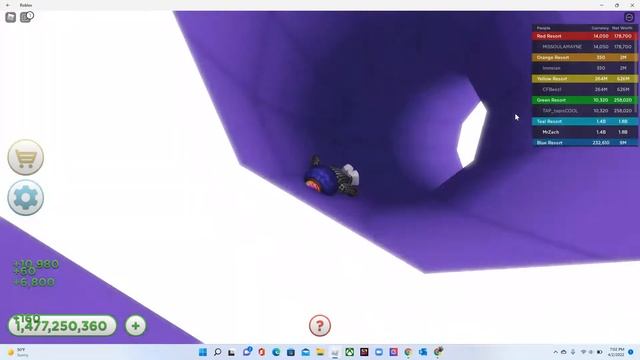Select the CFBeast player row
The image size is (640, 360).
click(x=584, y=89)
